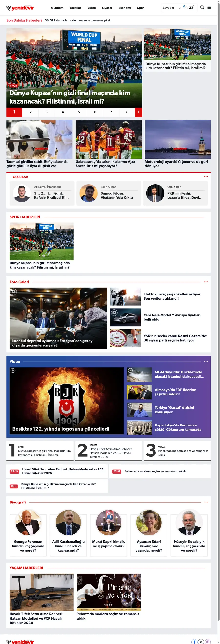Click the weather icon showing 23 degrees
The width and height of the screenshot is (220, 644).
coord(186,8)
